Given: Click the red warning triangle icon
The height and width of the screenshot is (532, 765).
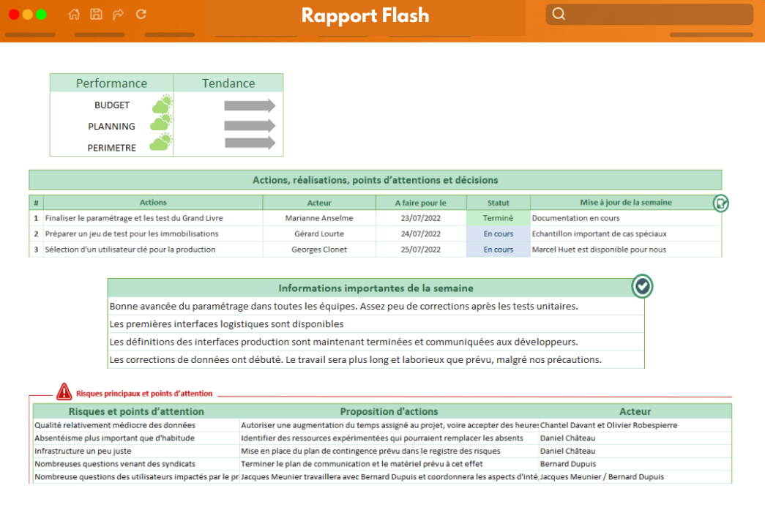Looking at the screenshot, I should click(64, 391).
